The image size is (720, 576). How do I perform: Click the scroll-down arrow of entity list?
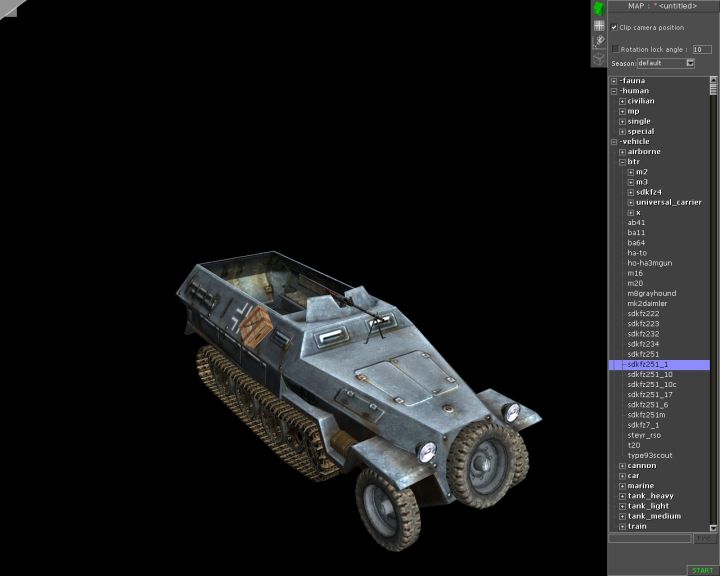[714, 527]
